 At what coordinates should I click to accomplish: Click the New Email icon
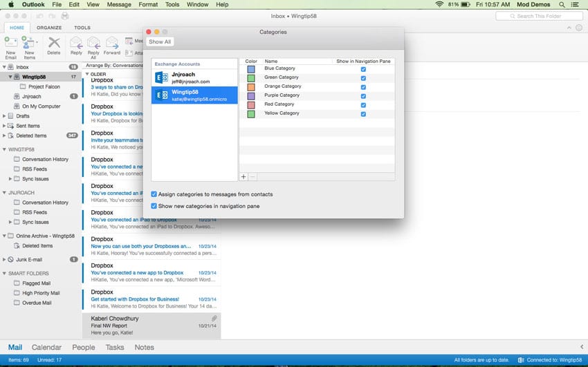coord(10,44)
